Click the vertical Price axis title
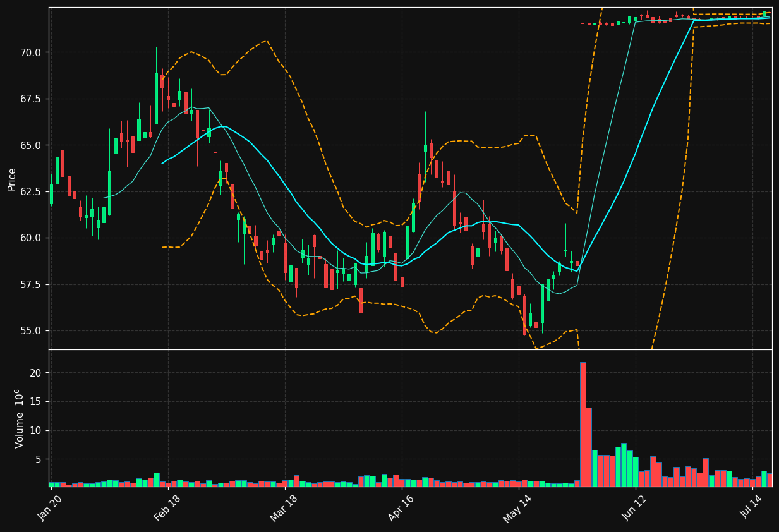The image size is (779, 532). click(12, 179)
